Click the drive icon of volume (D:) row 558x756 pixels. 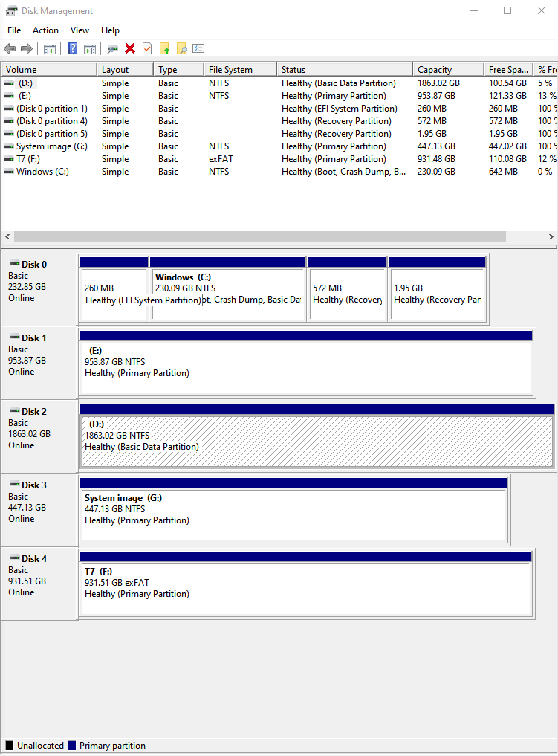pyautogui.click(x=9, y=83)
